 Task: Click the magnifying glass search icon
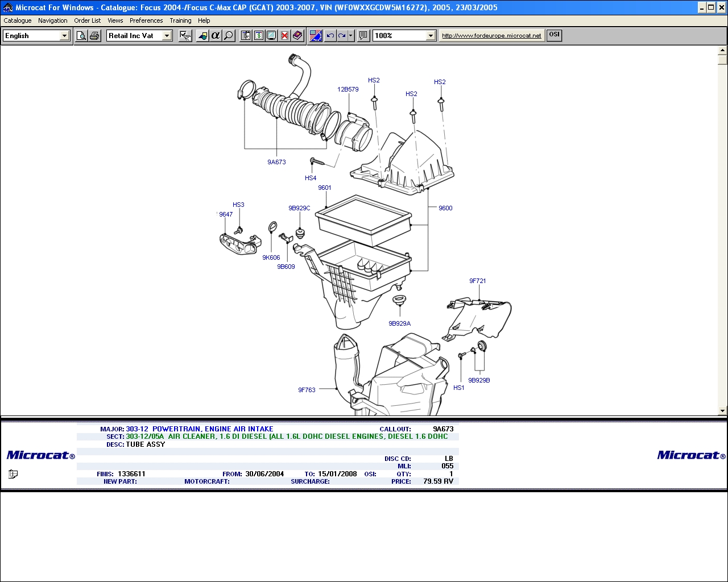pos(229,36)
